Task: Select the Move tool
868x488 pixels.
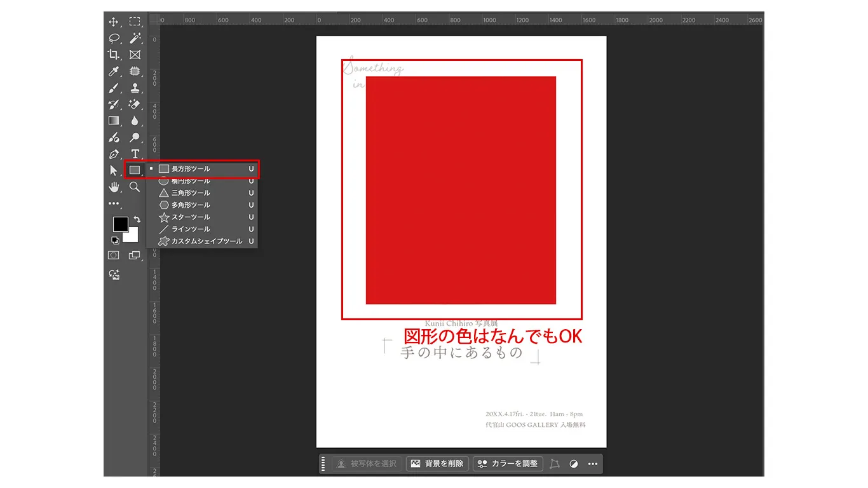Action: (x=114, y=22)
